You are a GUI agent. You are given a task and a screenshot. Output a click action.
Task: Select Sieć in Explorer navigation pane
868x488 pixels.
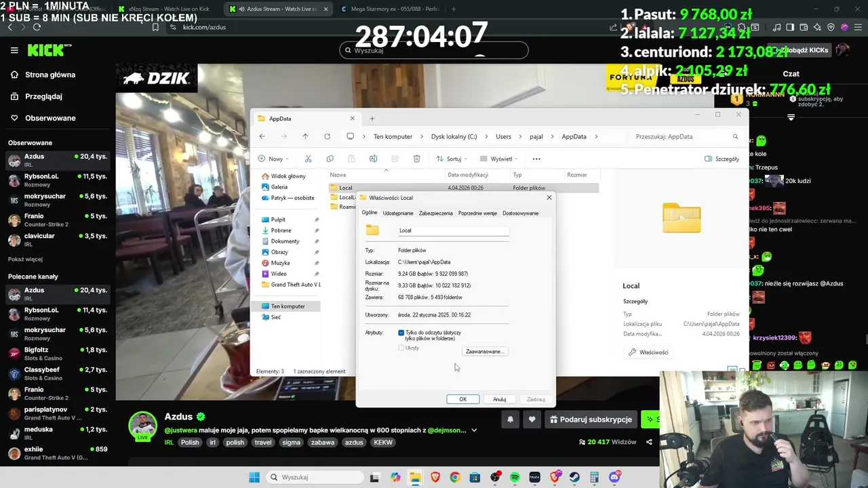[276, 317]
